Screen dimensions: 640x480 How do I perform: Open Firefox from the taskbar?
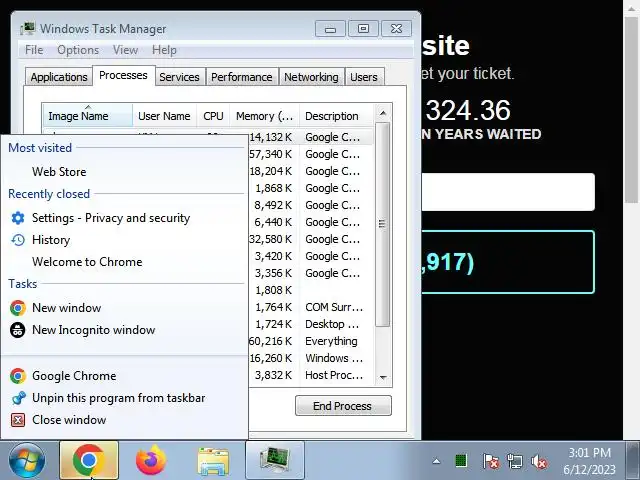click(x=151, y=460)
